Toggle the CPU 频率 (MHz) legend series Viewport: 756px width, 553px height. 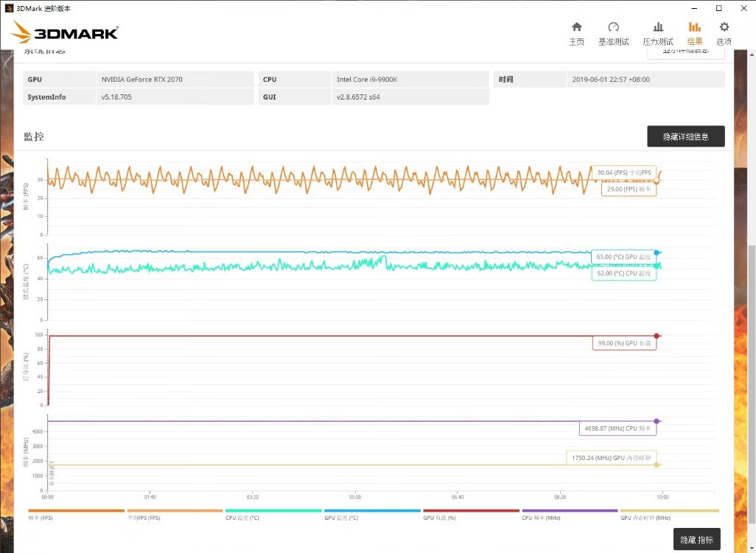570,515
